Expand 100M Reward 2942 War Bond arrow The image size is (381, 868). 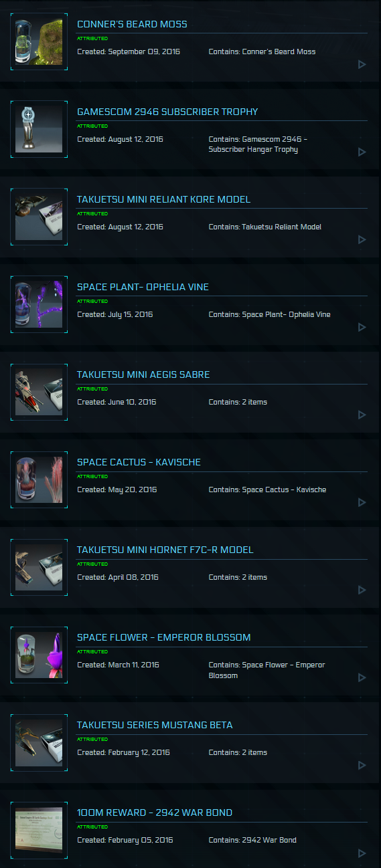point(362,853)
